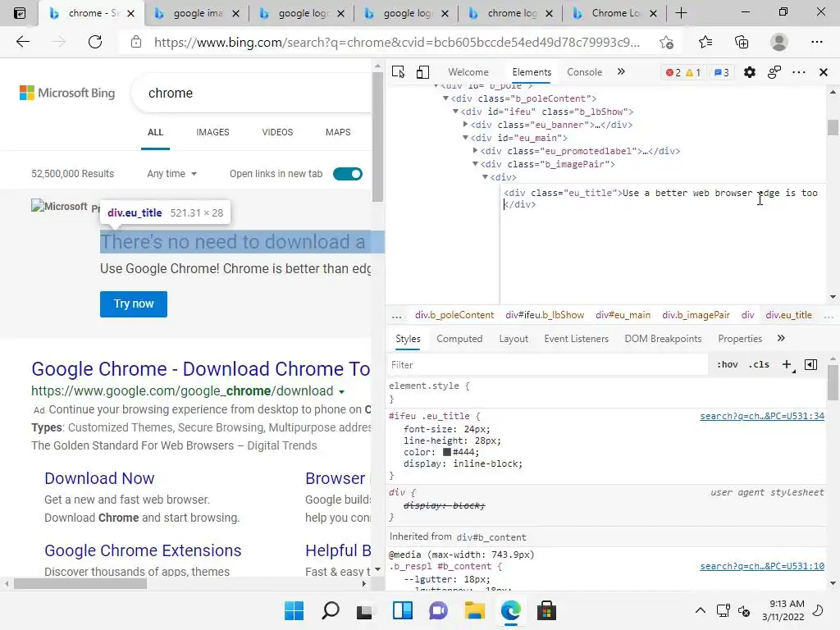840x630 pixels.
Task: Open search?q=ch source link for #ifeu .eu_title rule
Action: pyautogui.click(x=762, y=416)
